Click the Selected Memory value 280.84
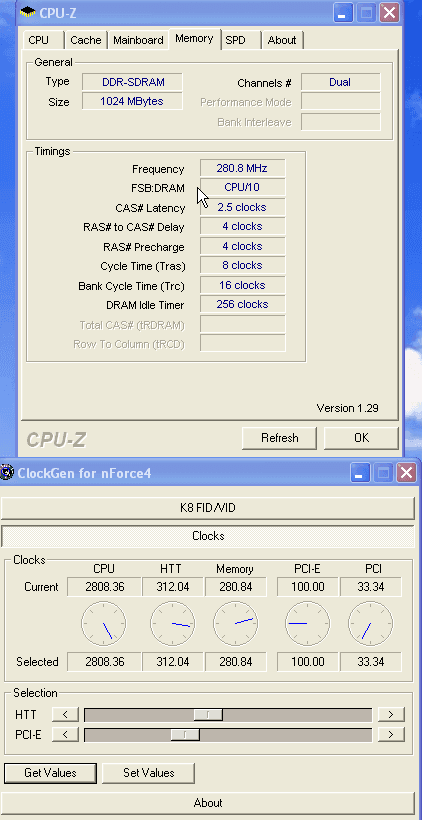The width and height of the screenshot is (422, 820). pos(236,662)
